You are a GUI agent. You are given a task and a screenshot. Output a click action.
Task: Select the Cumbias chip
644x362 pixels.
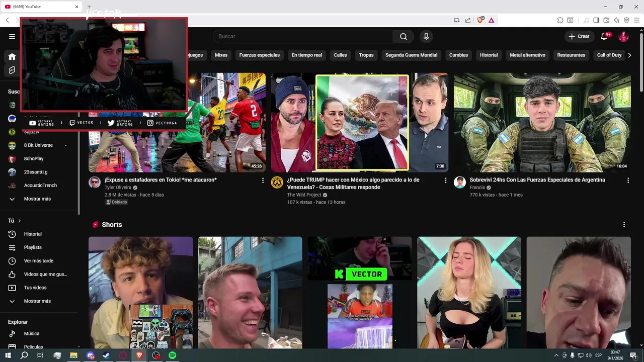pos(458,55)
